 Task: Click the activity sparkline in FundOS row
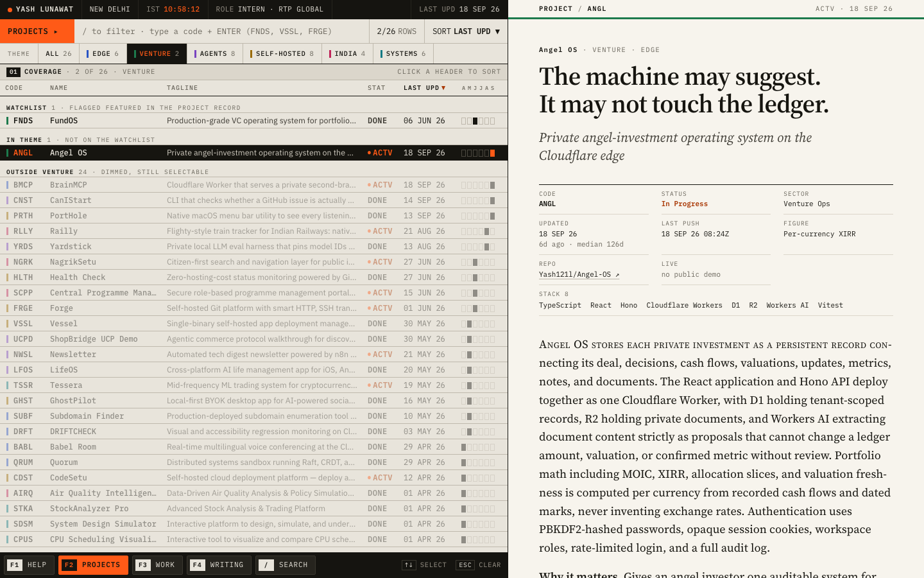tap(478, 121)
